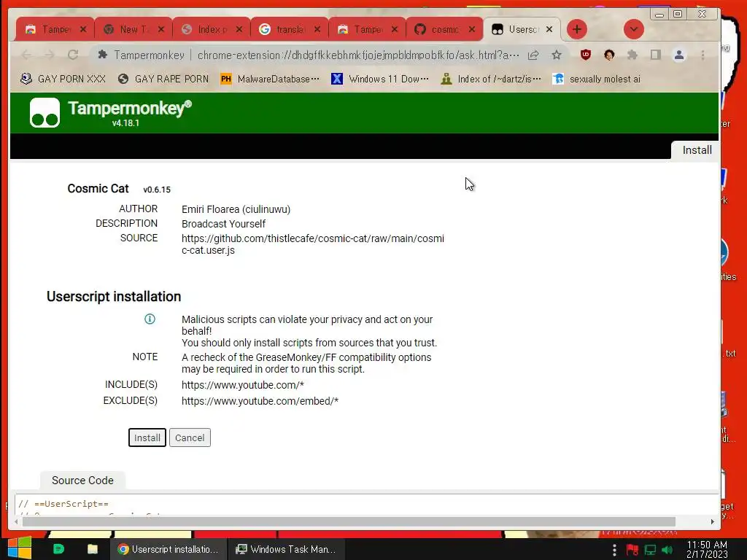Image resolution: width=747 pixels, height=560 pixels.
Task: Click the Install tab in Tampermonkey header
Action: [x=697, y=150]
